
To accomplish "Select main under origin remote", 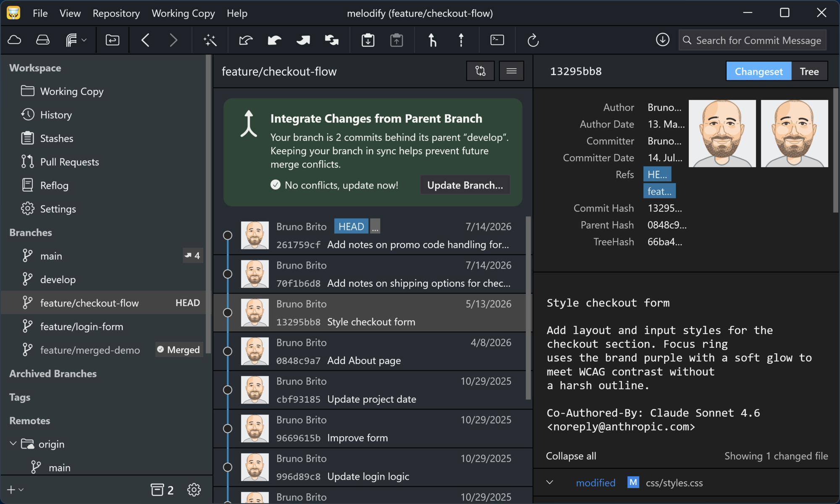I will coord(104,467).
